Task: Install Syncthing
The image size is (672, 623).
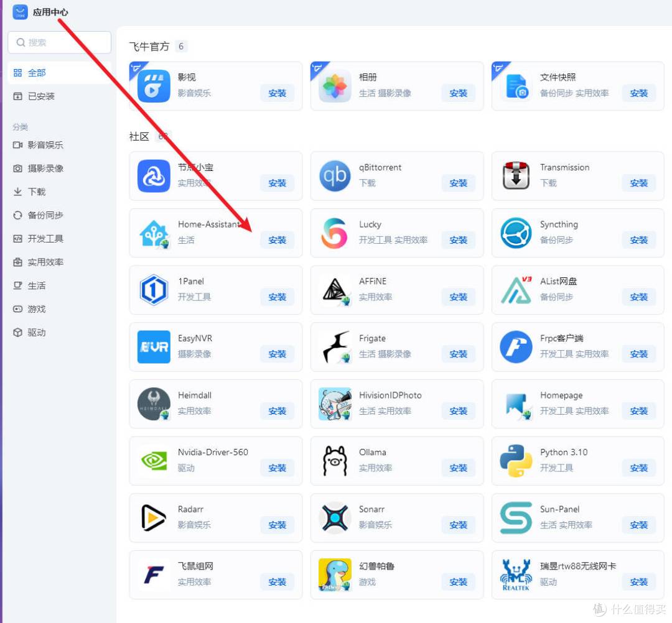Action: [x=638, y=240]
